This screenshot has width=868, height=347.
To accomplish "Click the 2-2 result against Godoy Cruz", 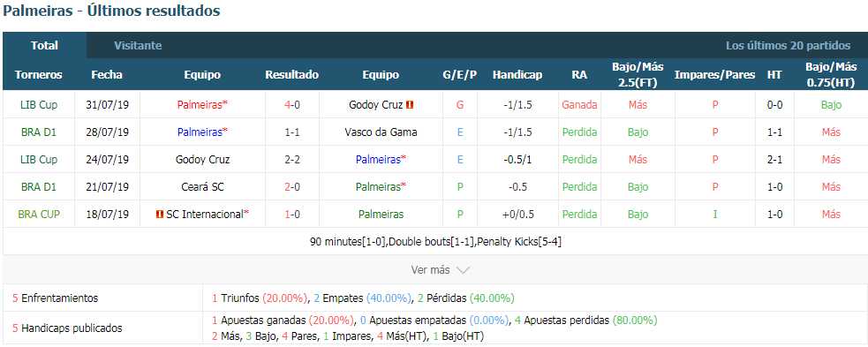I will coord(291,160).
